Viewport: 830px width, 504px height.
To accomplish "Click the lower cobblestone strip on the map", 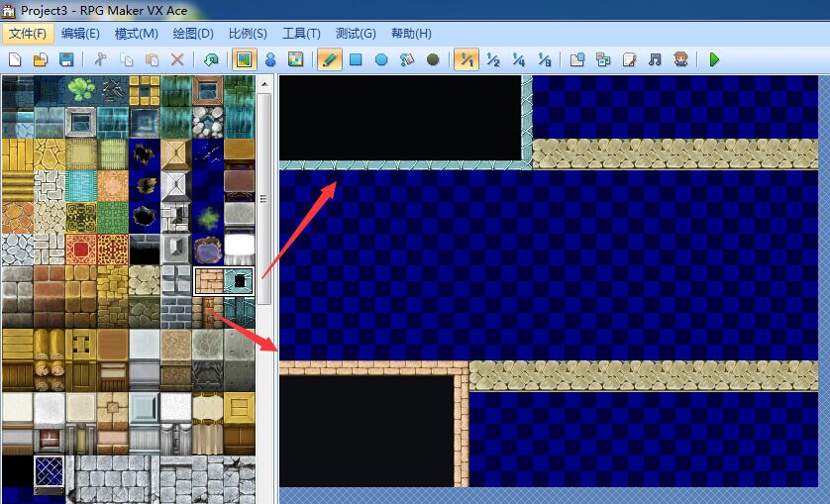I will point(643,376).
